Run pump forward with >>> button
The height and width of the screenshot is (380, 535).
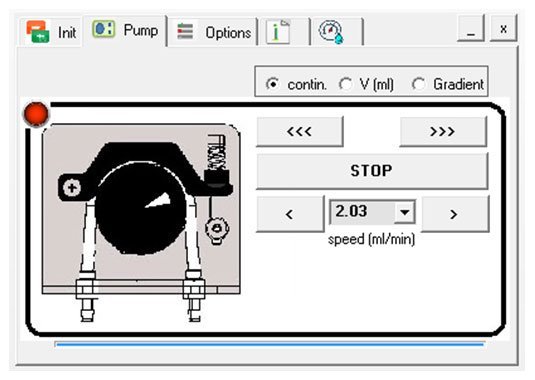pos(443,131)
